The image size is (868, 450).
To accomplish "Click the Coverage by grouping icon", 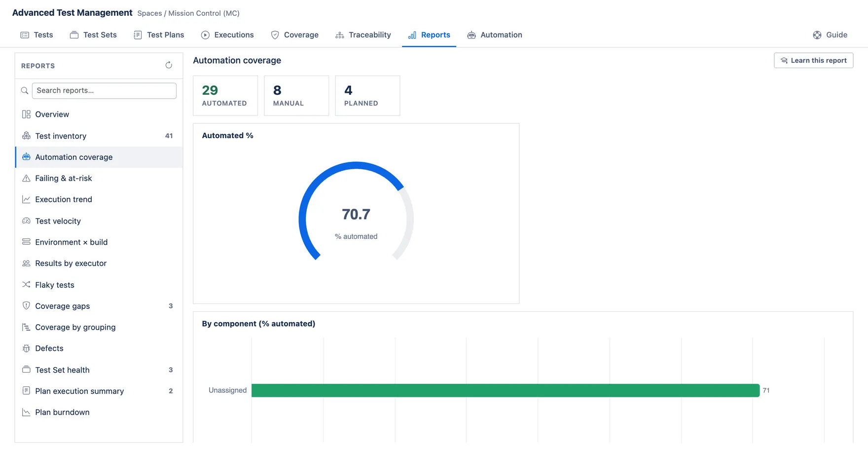I will [26, 327].
